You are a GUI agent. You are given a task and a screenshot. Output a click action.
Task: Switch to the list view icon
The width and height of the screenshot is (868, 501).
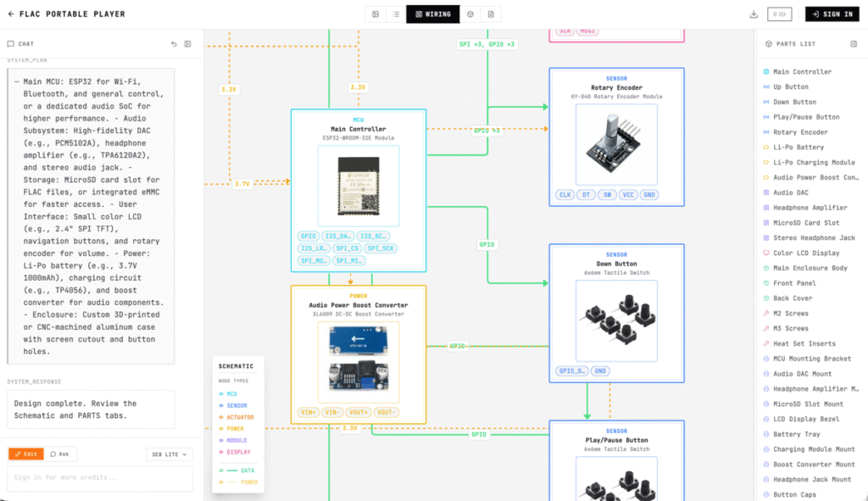tap(395, 14)
